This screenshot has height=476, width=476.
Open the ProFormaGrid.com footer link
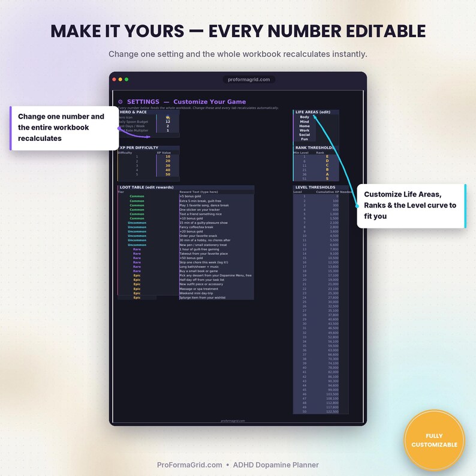pyautogui.click(x=189, y=465)
